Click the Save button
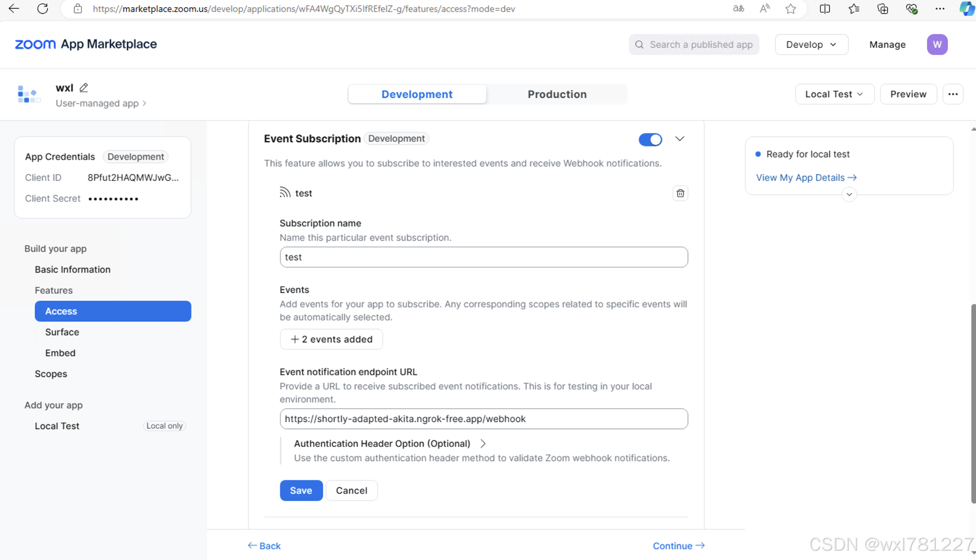This screenshot has height=560, width=976. [x=301, y=490]
